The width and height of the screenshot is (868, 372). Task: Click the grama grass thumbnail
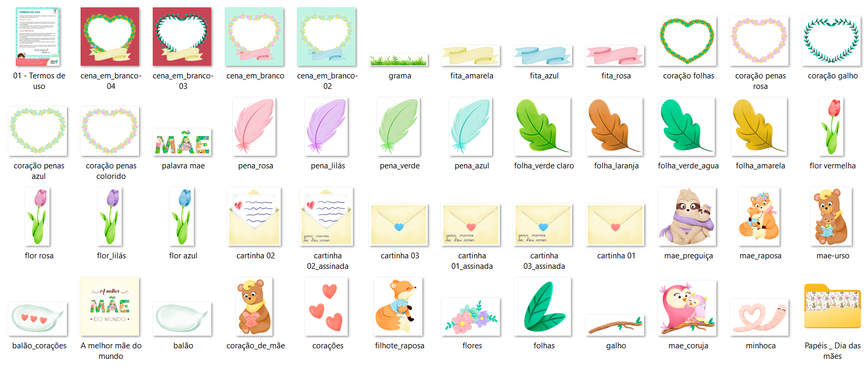coord(399,60)
